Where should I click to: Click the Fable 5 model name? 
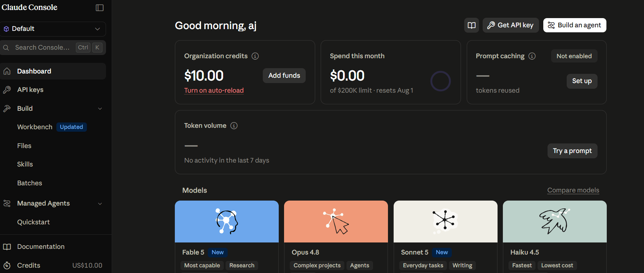click(193, 252)
